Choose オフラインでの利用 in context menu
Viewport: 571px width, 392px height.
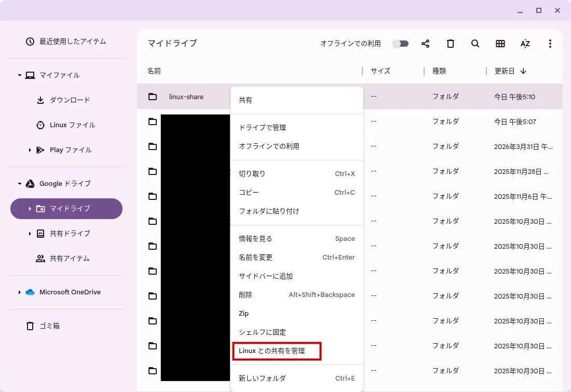pos(297,146)
